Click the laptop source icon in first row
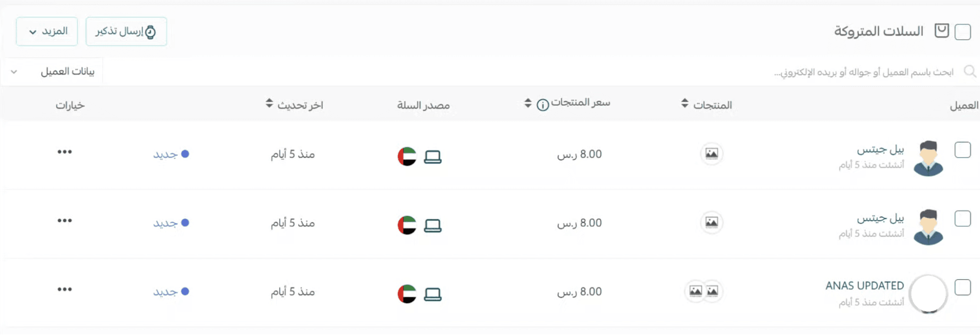980x335 pixels. 432,157
